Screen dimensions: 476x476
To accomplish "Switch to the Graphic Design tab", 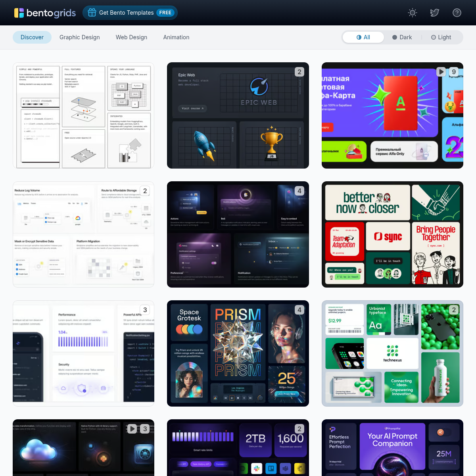I will pyautogui.click(x=80, y=37).
